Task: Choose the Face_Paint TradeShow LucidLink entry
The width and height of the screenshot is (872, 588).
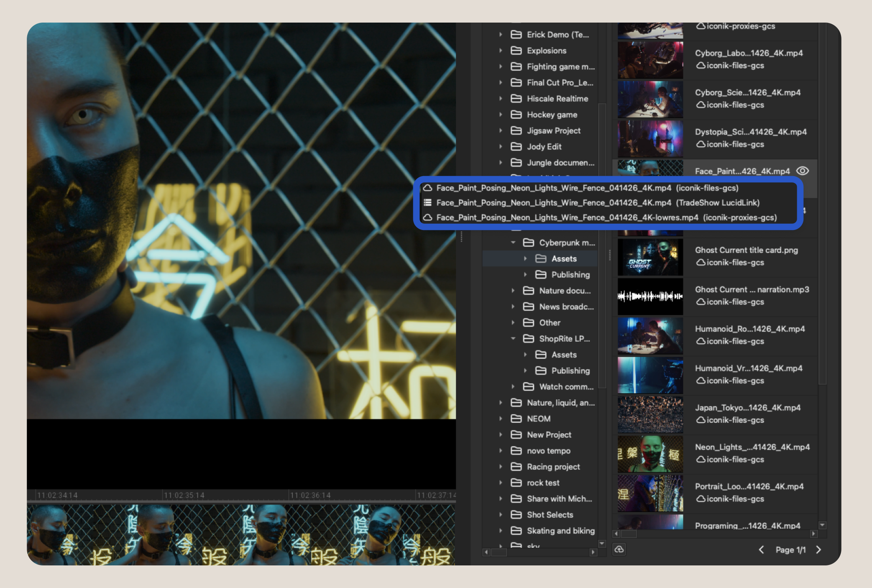Action: coord(597,203)
